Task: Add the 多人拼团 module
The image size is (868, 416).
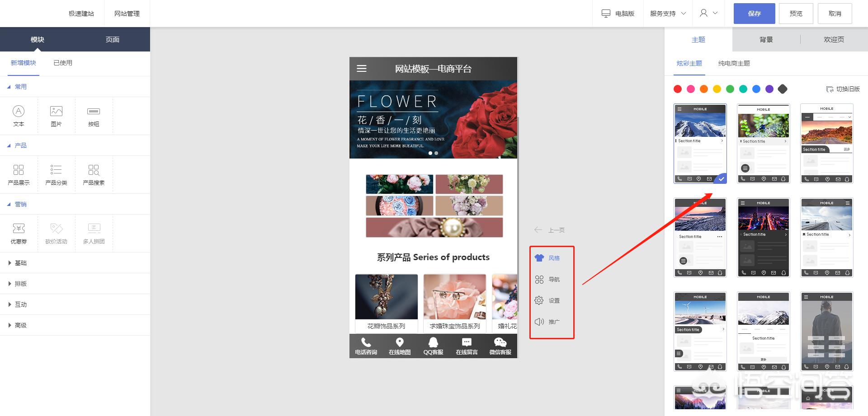Action: pos(94,234)
